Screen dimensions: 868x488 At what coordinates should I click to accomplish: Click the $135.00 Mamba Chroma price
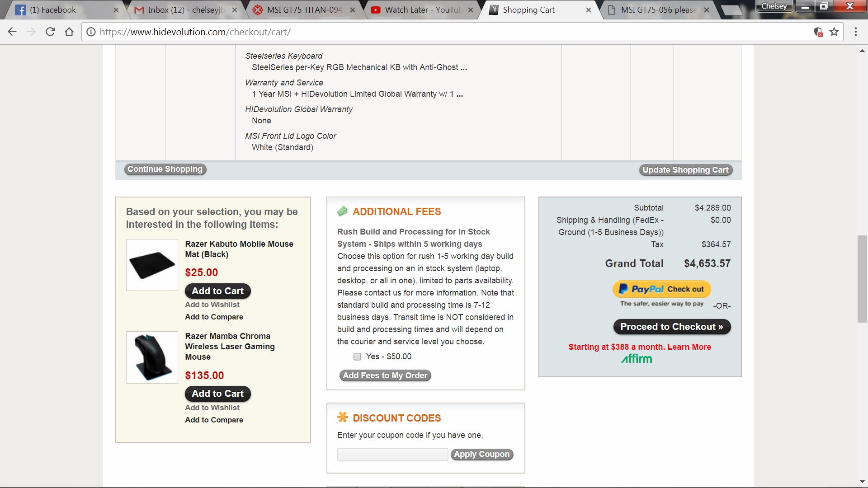204,375
